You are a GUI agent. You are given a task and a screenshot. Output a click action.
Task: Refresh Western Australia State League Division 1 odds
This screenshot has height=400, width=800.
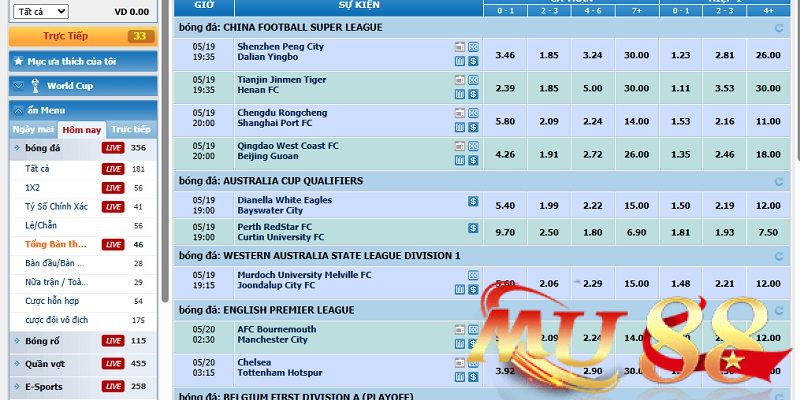point(779,256)
